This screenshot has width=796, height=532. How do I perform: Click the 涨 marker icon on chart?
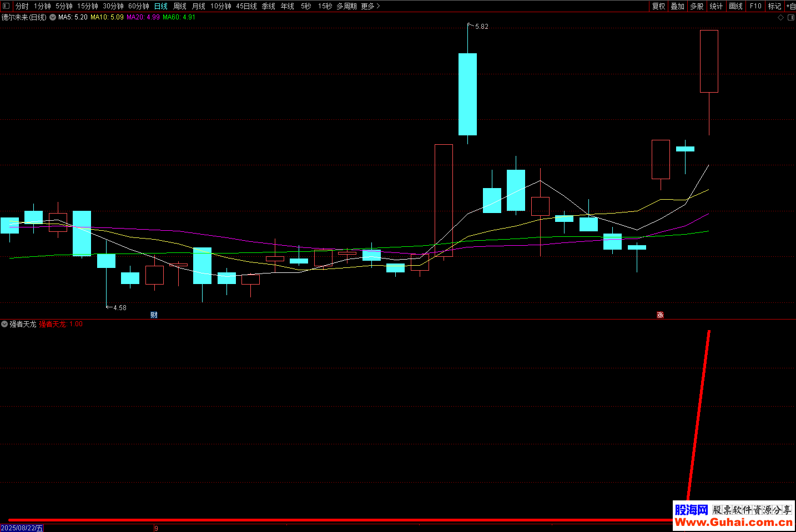pos(660,315)
